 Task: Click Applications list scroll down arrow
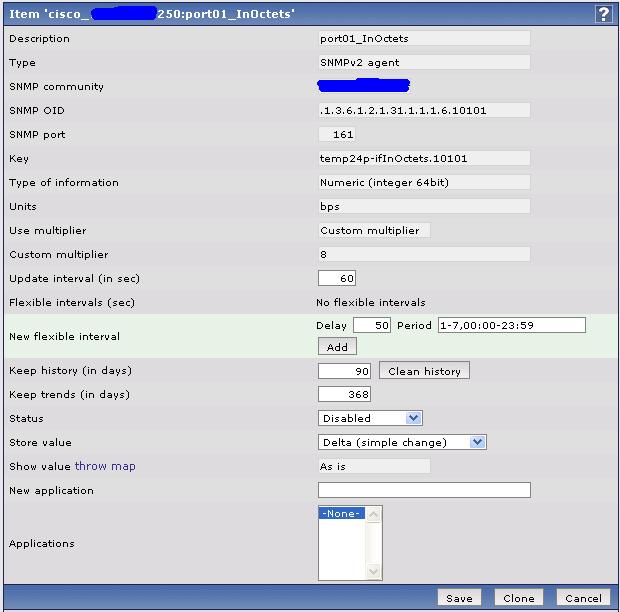[x=373, y=571]
